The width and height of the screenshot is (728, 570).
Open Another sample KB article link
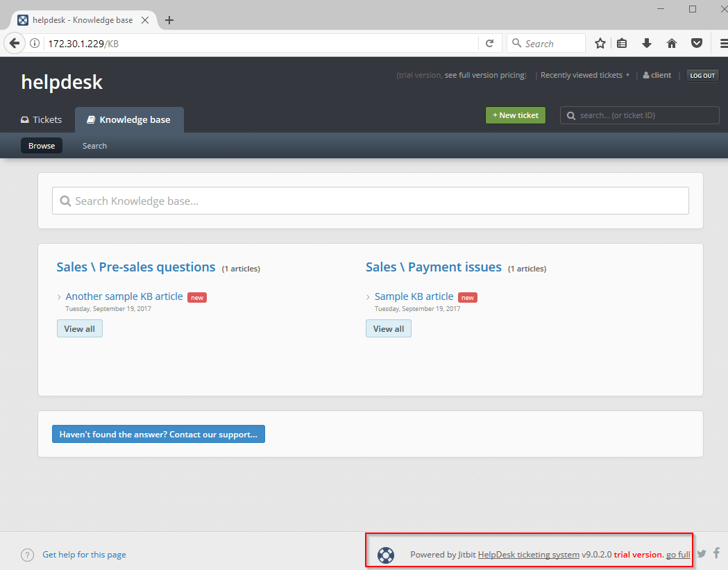click(x=124, y=296)
